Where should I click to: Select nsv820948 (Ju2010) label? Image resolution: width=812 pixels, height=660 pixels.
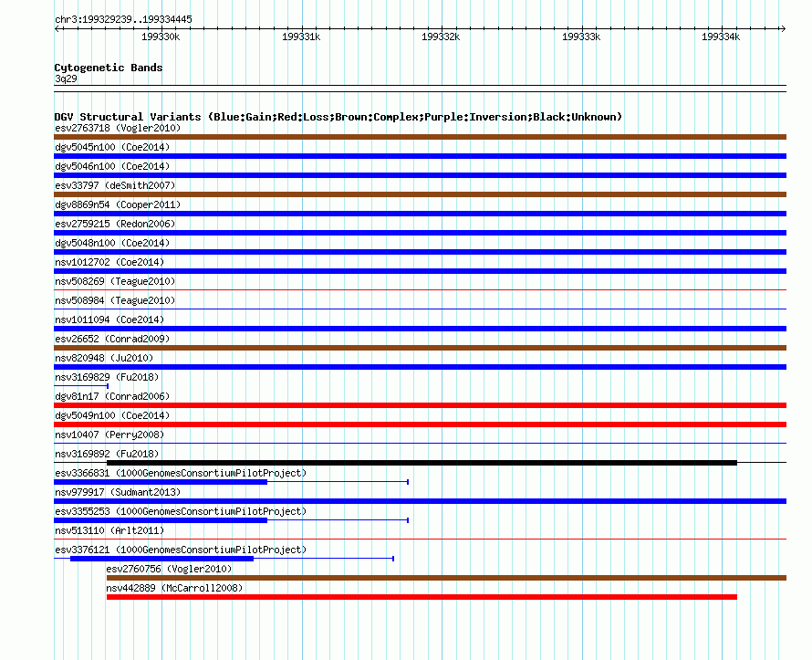click(104, 358)
